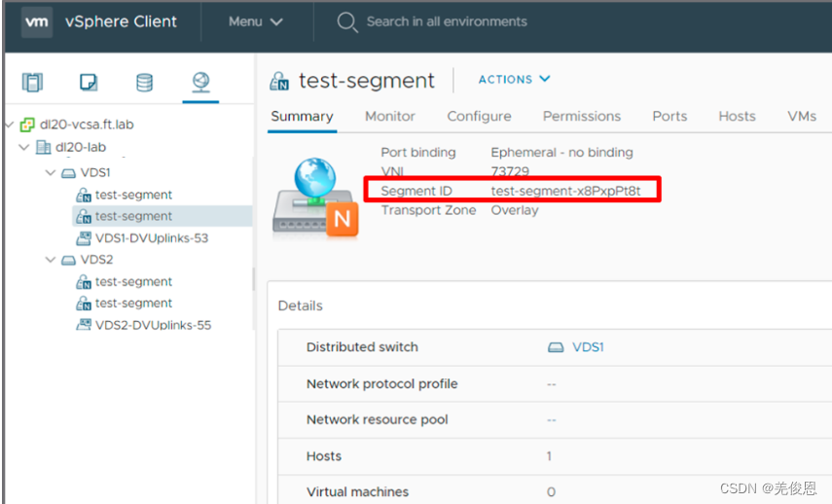832x504 pixels.
Task: Click the Details section heading
Action: pos(301,306)
